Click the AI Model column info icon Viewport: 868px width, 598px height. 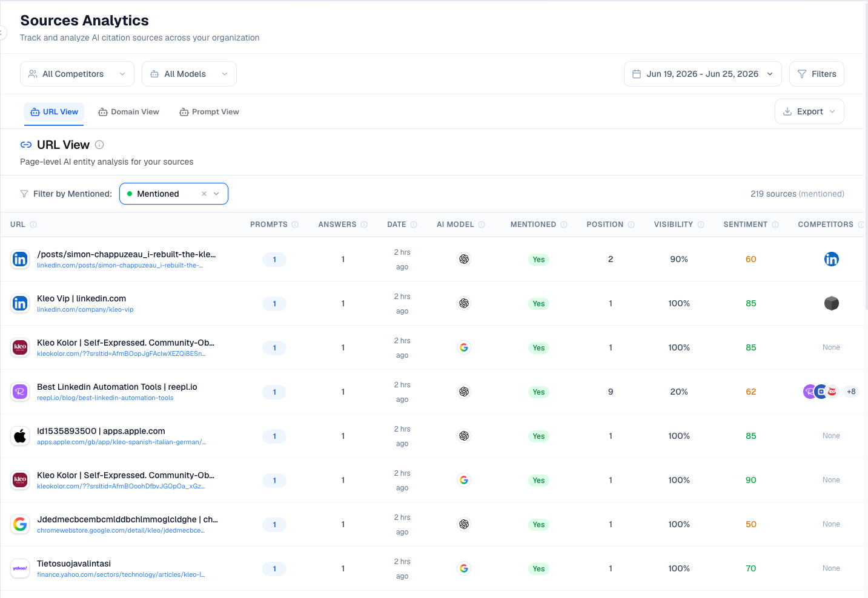click(482, 225)
